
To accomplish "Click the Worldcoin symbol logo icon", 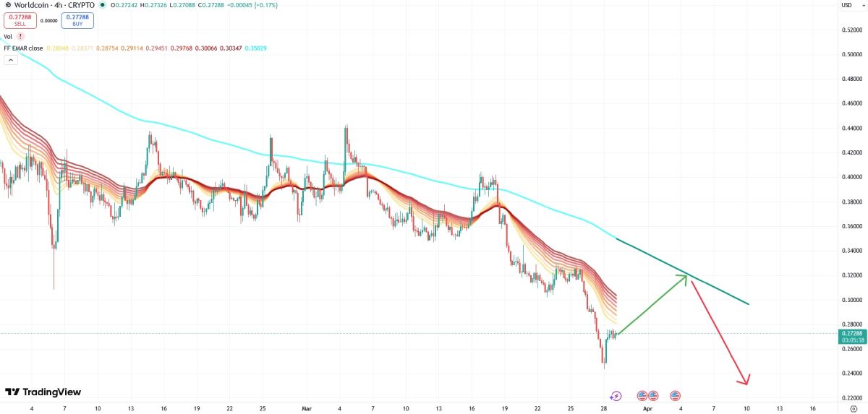I will point(7,5).
